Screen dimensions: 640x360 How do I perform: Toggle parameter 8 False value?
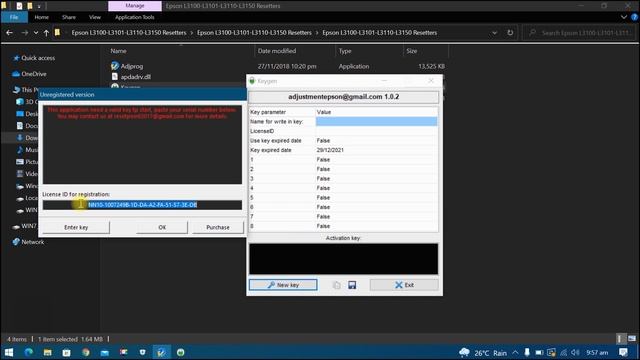pyautogui.click(x=376, y=226)
